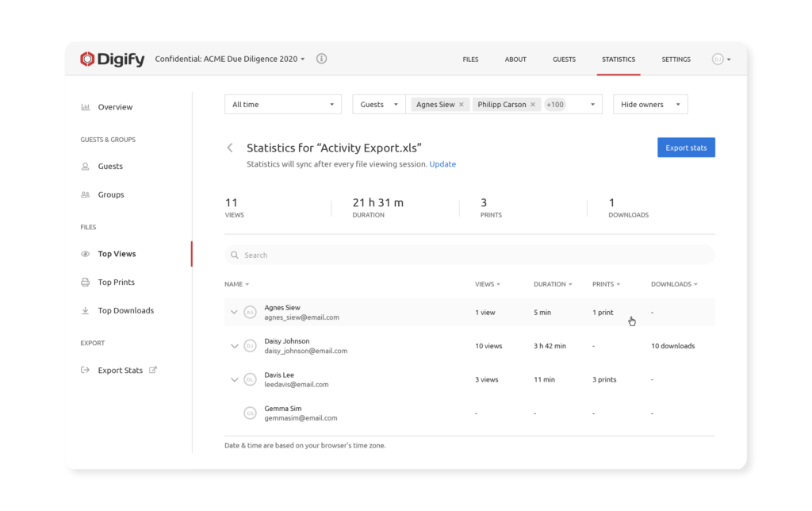Click the Update link
812x511 pixels.
(442, 164)
